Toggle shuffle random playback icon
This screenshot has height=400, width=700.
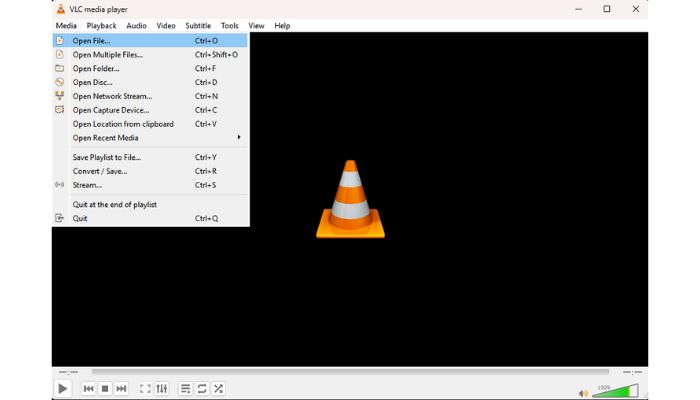click(x=218, y=389)
